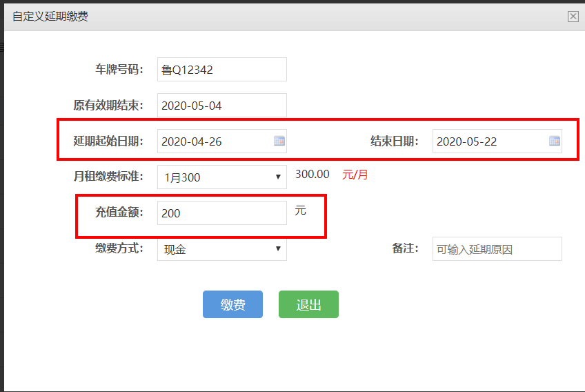Expand the 缴费方式 dropdown showing 现金
The width and height of the screenshot is (585, 392).
pyautogui.click(x=222, y=248)
